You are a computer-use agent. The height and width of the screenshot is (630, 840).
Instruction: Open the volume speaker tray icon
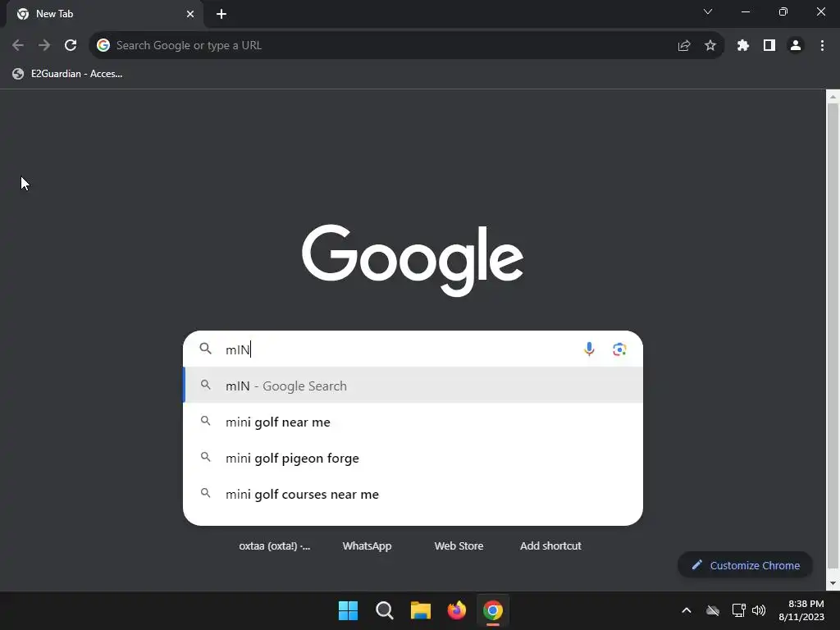[759, 610]
